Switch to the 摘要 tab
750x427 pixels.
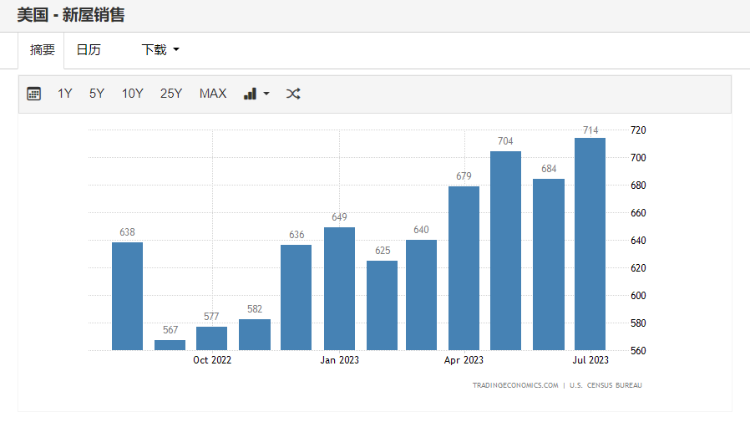coord(42,50)
